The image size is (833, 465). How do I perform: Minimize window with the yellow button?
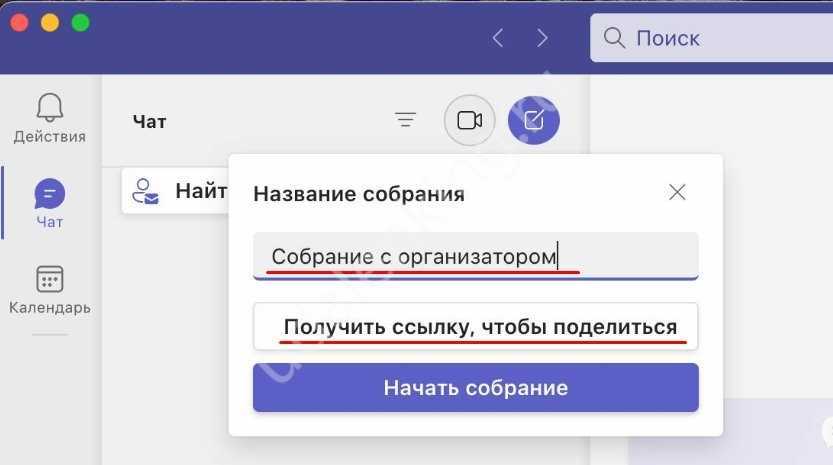pyautogui.click(x=49, y=22)
